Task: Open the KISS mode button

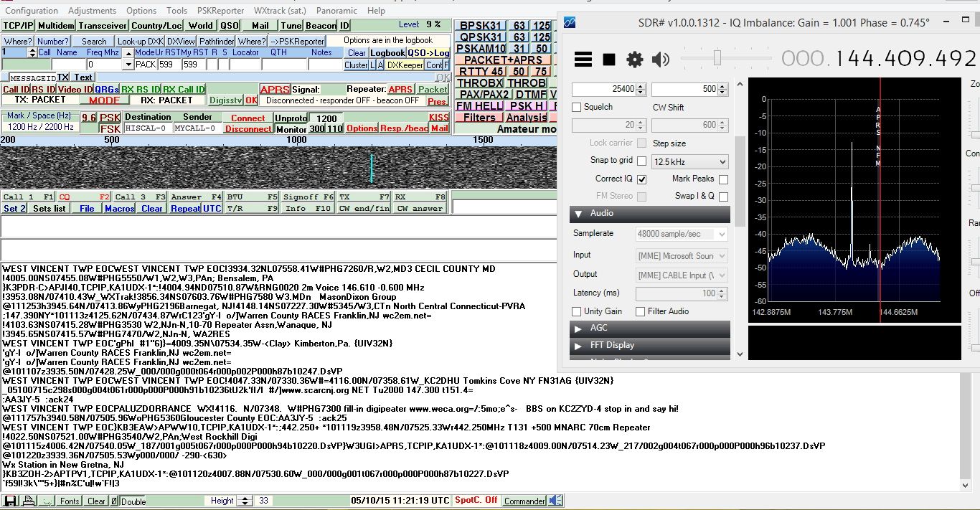Action: click(x=439, y=118)
